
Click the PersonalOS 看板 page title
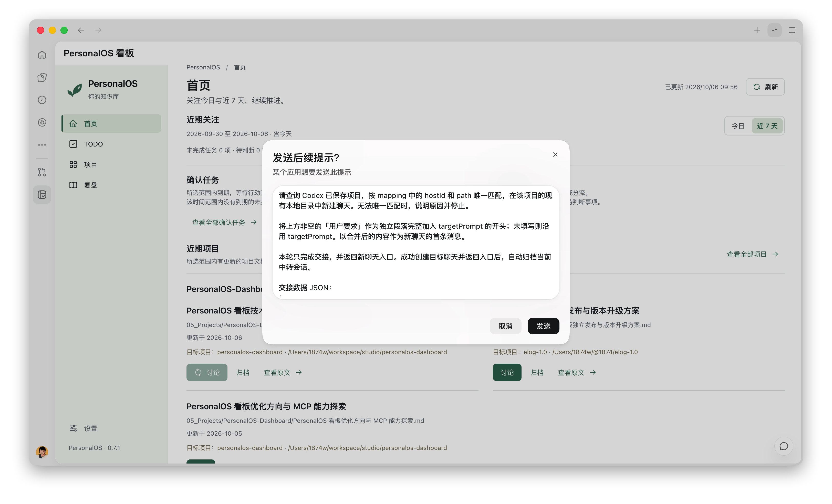(x=99, y=53)
